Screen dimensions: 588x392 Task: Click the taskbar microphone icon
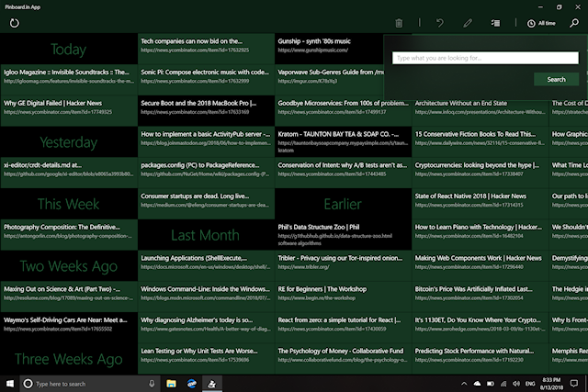[152, 384]
